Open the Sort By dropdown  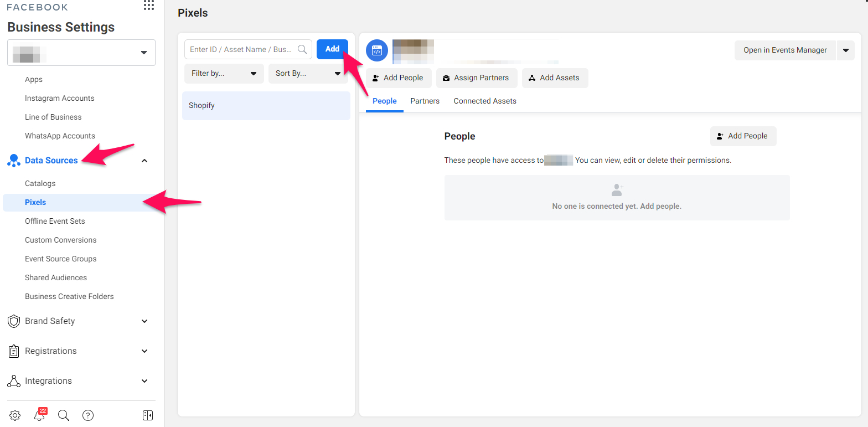[x=308, y=73]
